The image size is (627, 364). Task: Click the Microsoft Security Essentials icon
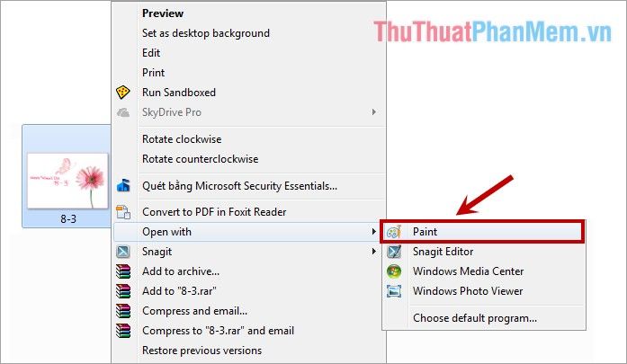click(x=123, y=186)
